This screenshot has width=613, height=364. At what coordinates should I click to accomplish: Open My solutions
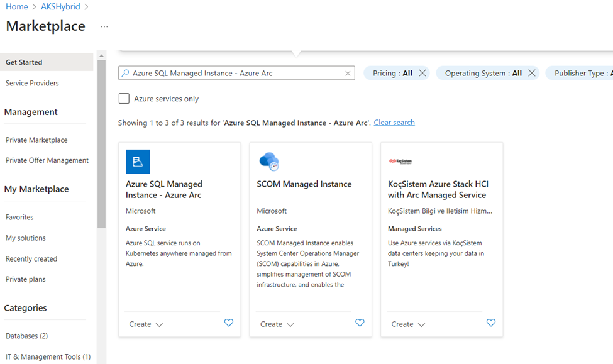[25, 238]
